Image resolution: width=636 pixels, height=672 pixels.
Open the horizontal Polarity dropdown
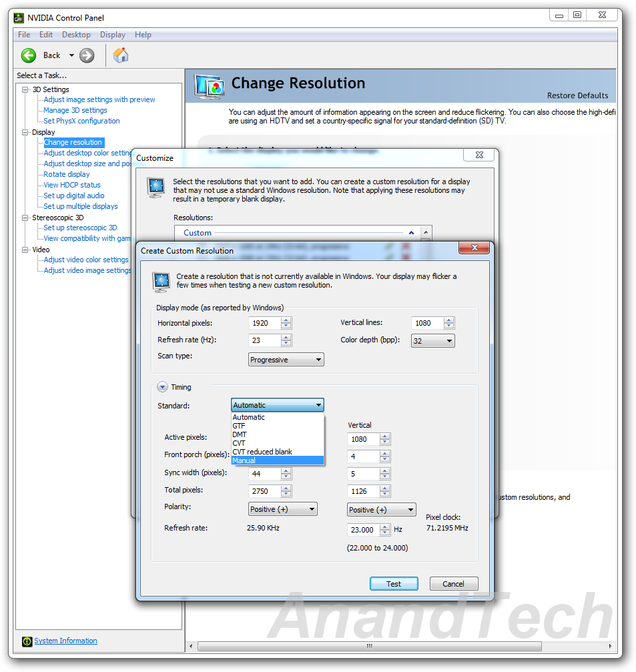[x=283, y=509]
